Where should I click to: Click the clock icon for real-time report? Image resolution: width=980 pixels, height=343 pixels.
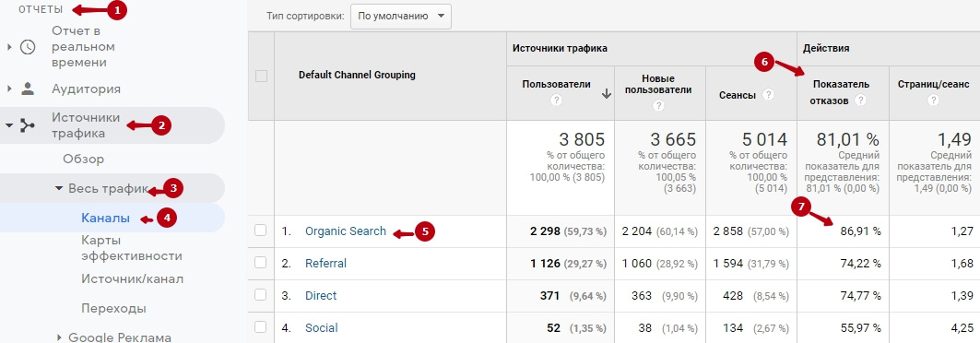28,47
